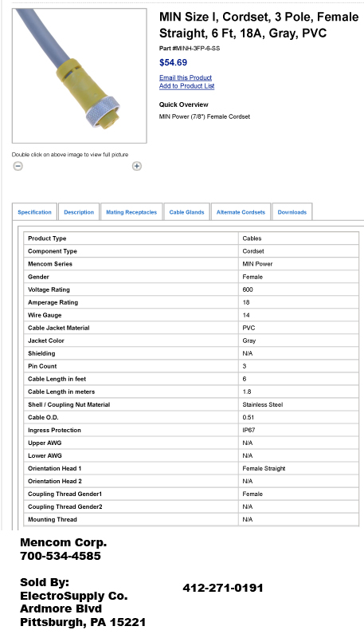The image size is (364, 638).
Task: Select the $54.69 price text
Action: 173,62
